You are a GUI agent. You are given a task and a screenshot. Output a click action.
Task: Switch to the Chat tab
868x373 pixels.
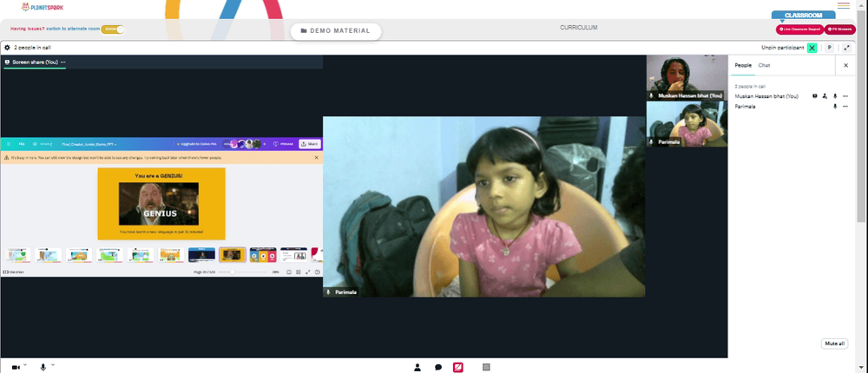point(764,65)
